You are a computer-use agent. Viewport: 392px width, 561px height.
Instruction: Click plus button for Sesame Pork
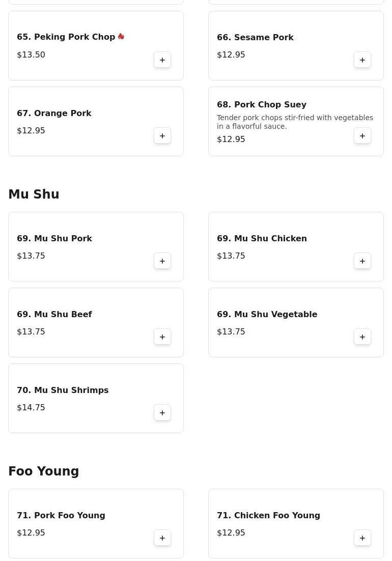pyautogui.click(x=362, y=60)
